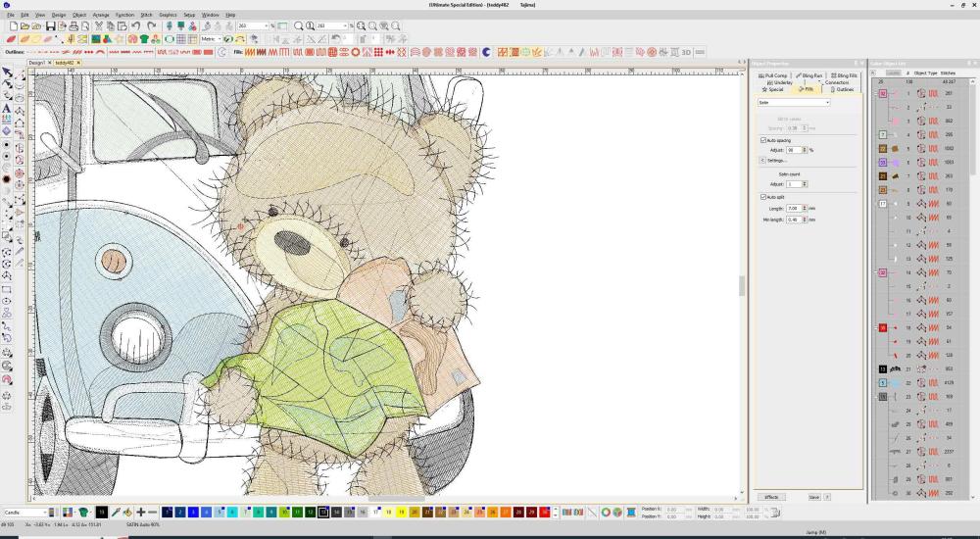Click the Redo arrow icon
Image resolution: width=980 pixels, height=539 pixels.
point(151,26)
